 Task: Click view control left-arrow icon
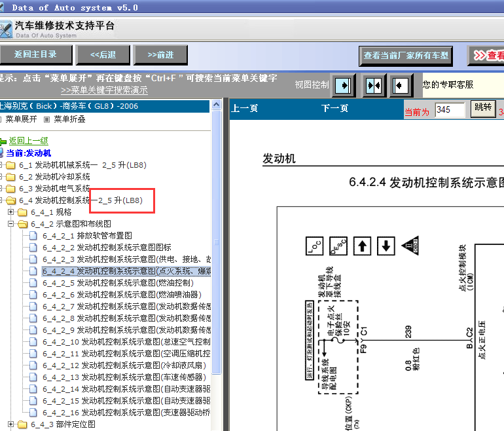(x=401, y=86)
